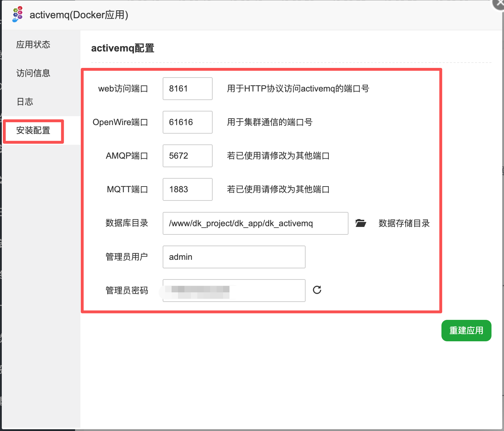Image resolution: width=504 pixels, height=431 pixels.
Task: Click the AMQP row's 若已使用请修改为其他端口 hint
Action: [x=278, y=156]
